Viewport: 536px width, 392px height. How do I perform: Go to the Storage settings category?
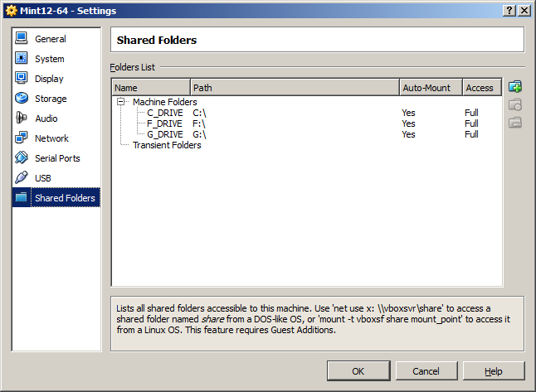50,99
